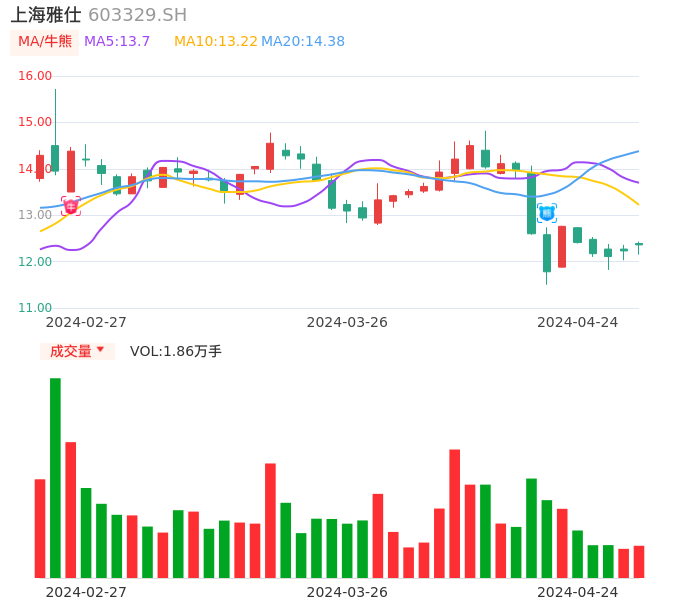Click the 2024-02-27 date on price axis
The height and width of the screenshot is (606, 686).
point(86,322)
